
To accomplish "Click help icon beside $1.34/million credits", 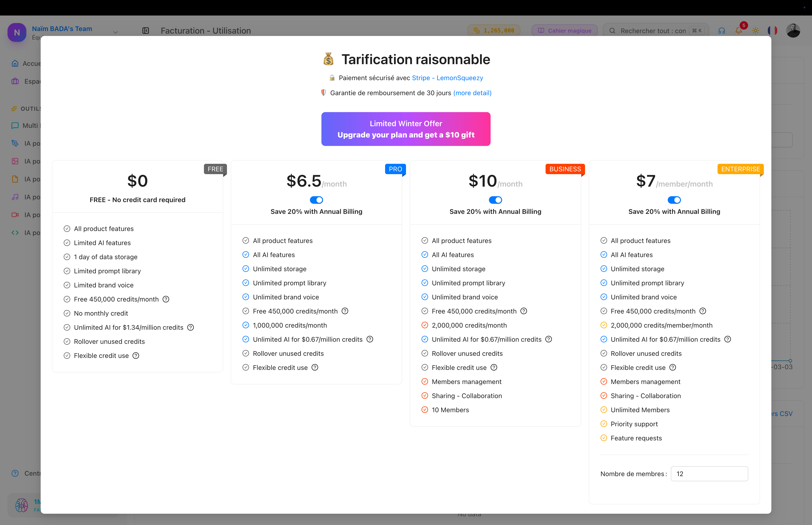I will 191,327.
